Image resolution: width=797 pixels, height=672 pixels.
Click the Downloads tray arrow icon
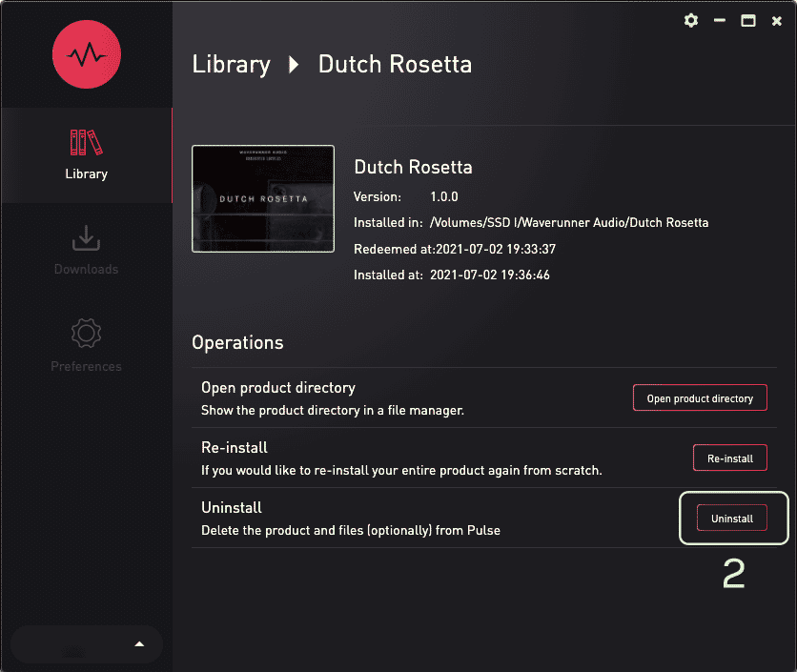pos(87,238)
